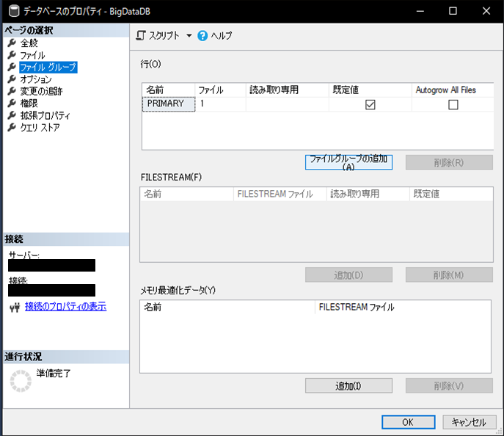Minimize the database properties window
Image resolution: width=504 pixels, height=436 pixels.
[420, 11]
